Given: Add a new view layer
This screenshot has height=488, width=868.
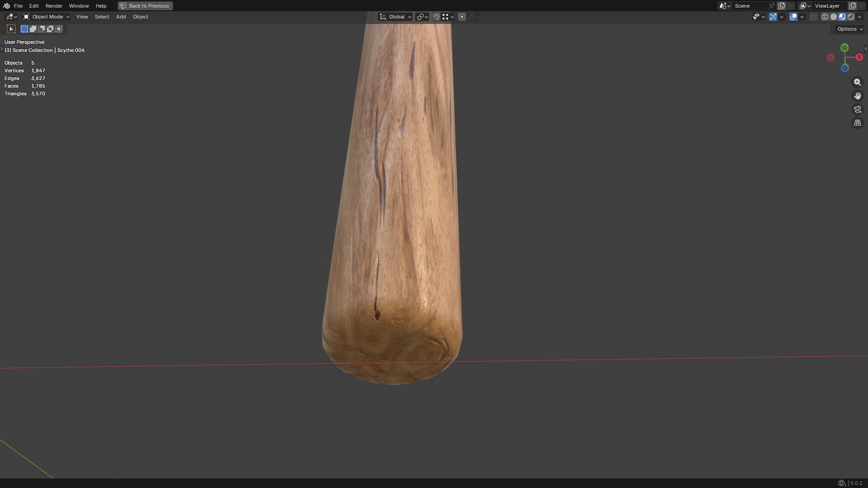Looking at the screenshot, I should point(853,6).
